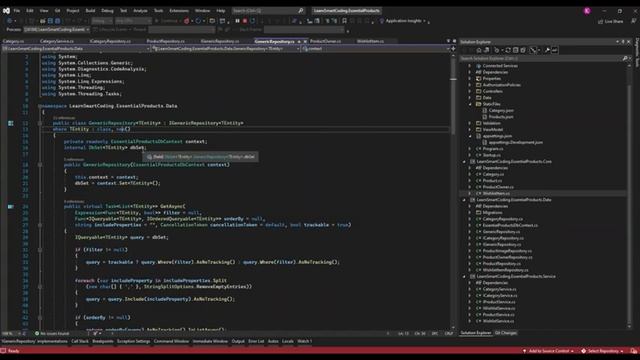Open the Call Stack window tab

pos(80,341)
